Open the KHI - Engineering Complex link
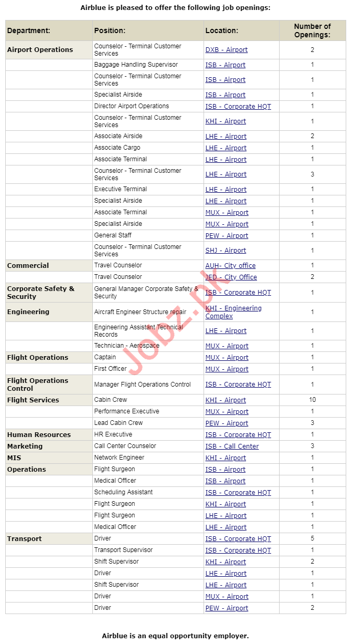Viewport: 352px width, 644px height. 233,312
